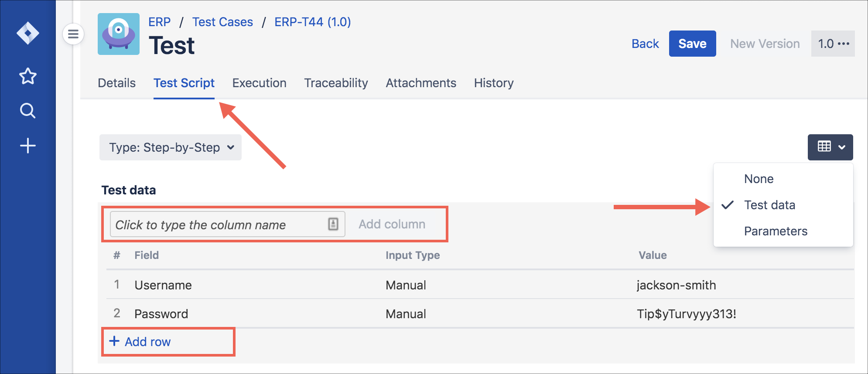868x374 pixels.
Task: Select the None option in the menu
Action: pos(759,179)
